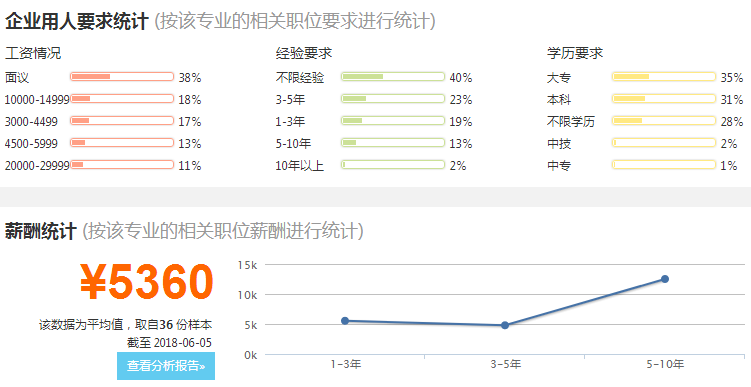Click the 17% salary value
Screen dimensions: 751x387
coord(190,122)
